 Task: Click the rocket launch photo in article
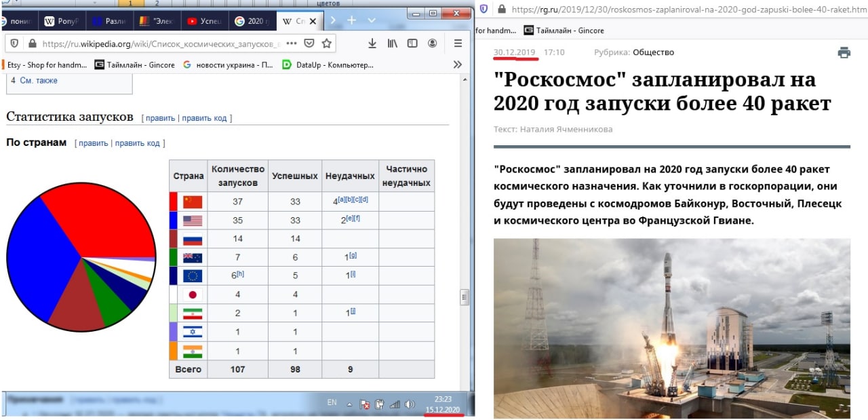tap(672, 328)
